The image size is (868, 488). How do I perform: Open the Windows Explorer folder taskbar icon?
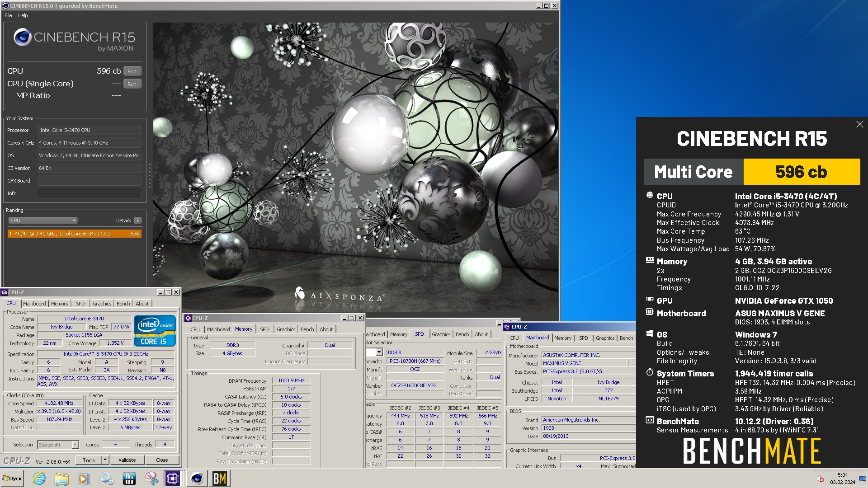pos(61,479)
